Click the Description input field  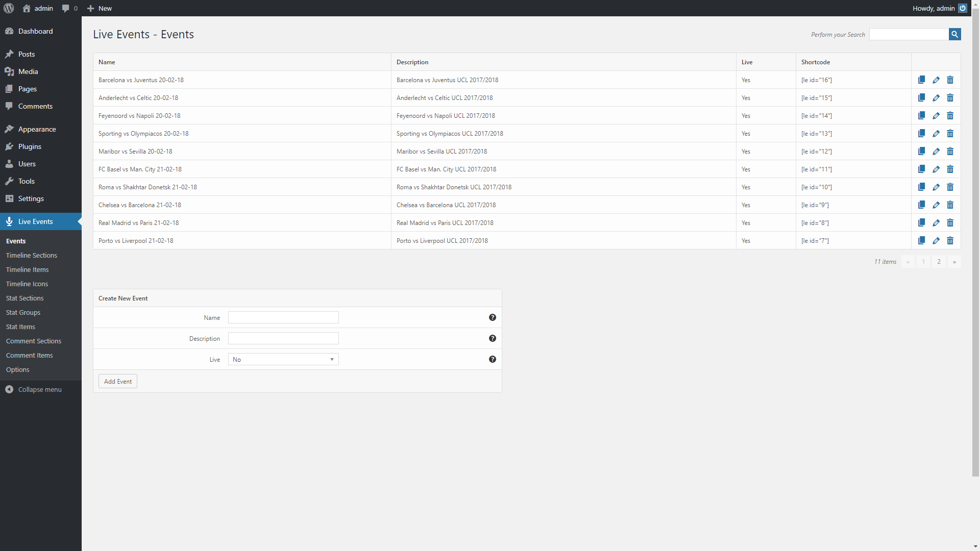(283, 338)
